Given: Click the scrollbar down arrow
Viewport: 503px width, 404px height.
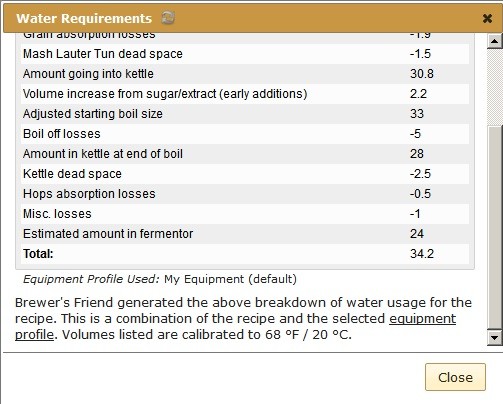Looking at the screenshot, I should pyautogui.click(x=494, y=338).
